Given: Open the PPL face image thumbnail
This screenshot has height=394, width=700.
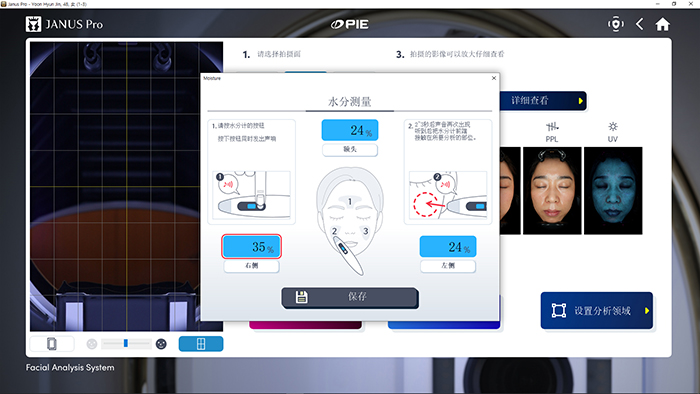Looking at the screenshot, I should (552, 191).
